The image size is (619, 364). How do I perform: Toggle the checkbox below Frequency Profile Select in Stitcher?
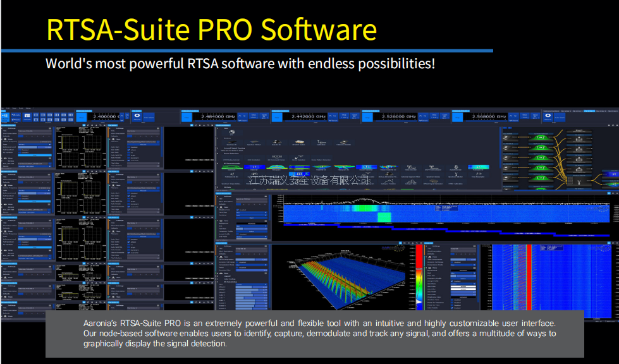236,234
